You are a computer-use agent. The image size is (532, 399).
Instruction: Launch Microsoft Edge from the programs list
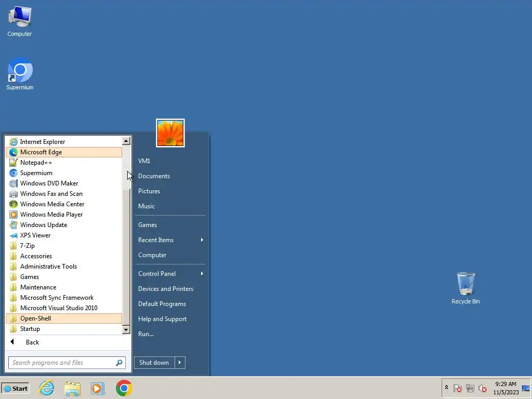click(64, 152)
